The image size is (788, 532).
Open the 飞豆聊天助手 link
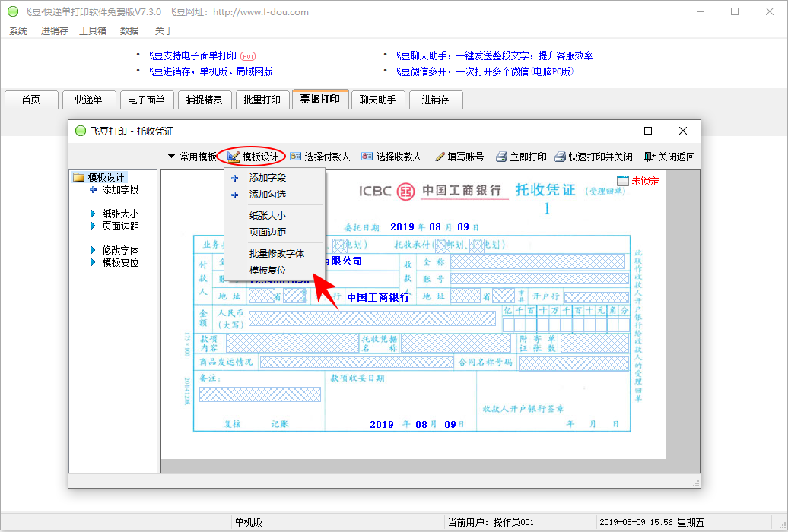coord(493,55)
